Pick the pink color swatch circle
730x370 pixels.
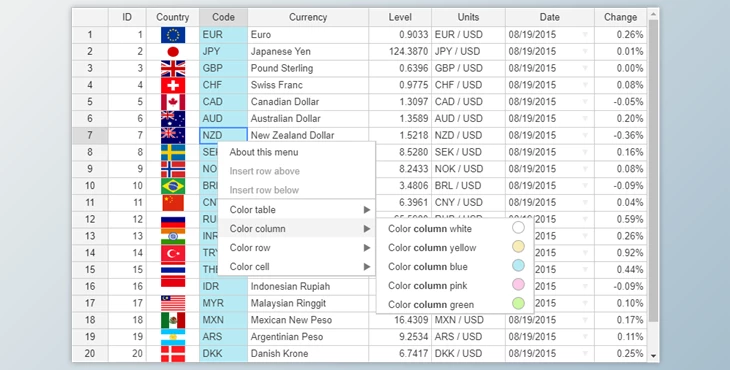[518, 285]
